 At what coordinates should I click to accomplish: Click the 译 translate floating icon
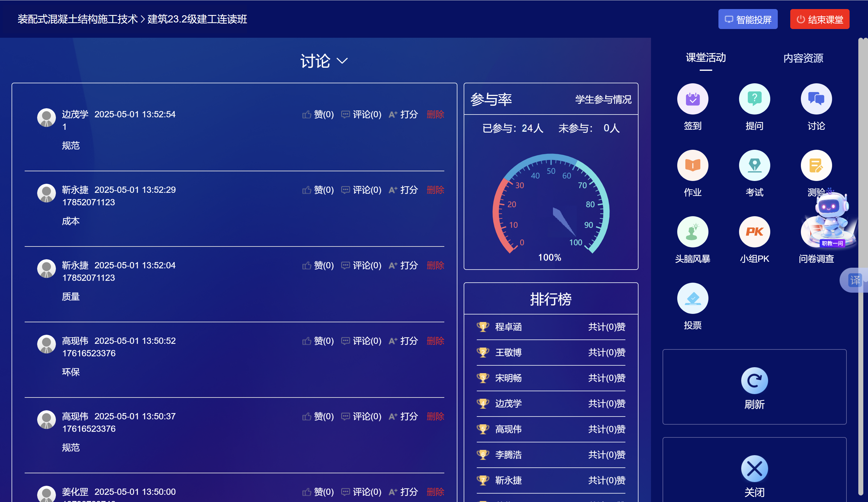(855, 280)
